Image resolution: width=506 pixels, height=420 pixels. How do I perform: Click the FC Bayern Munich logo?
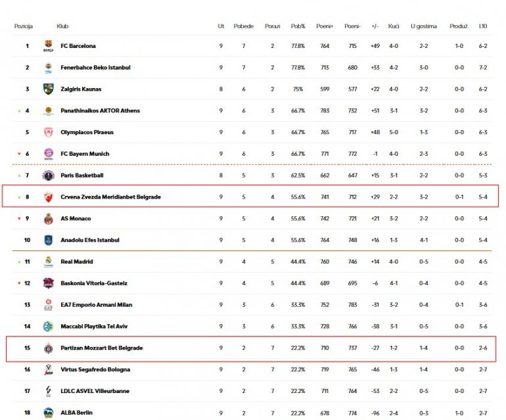tap(48, 154)
